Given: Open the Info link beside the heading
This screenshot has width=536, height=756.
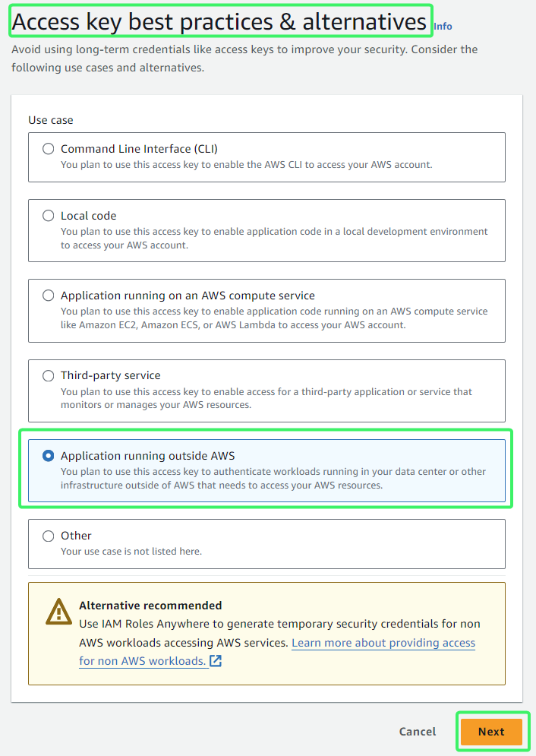Looking at the screenshot, I should (x=443, y=27).
